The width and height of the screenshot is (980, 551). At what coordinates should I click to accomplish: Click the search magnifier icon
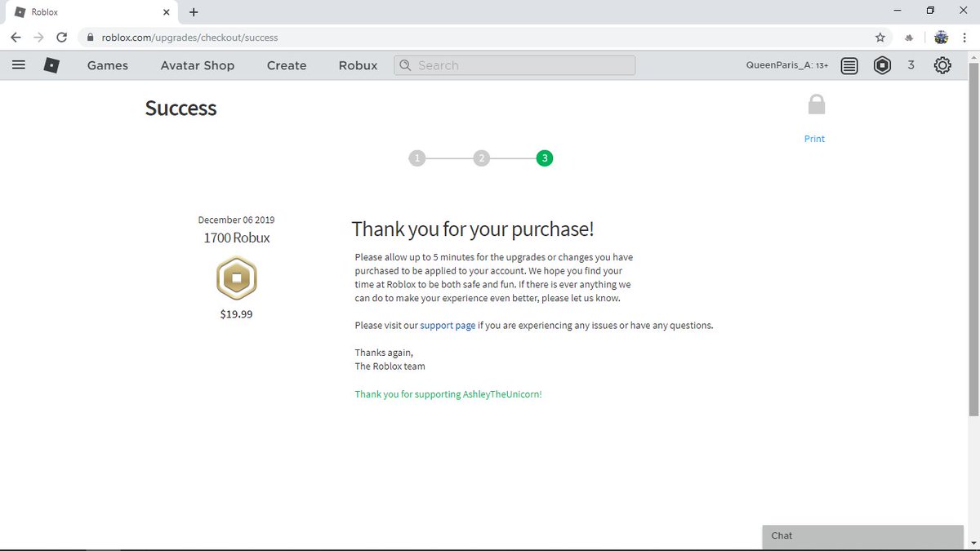[x=406, y=65]
